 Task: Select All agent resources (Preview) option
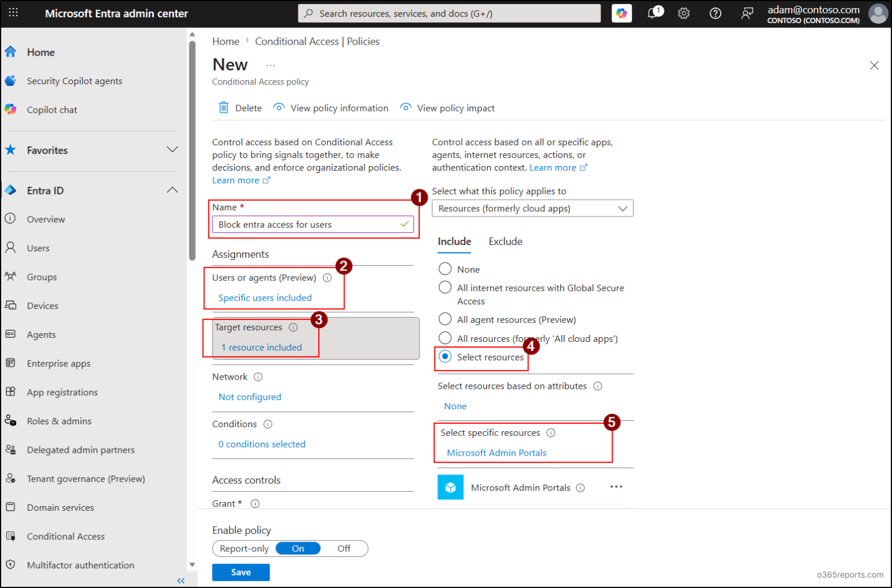(x=445, y=319)
